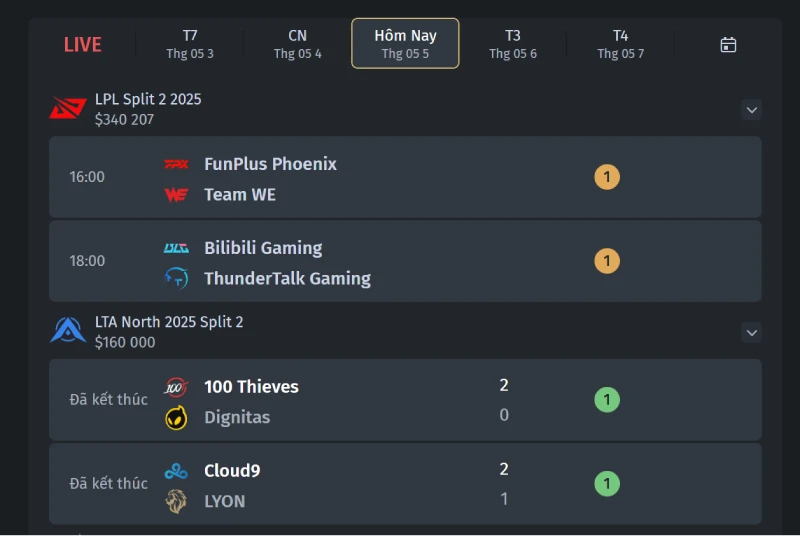Click the Cloud9 team logo

pos(176,471)
